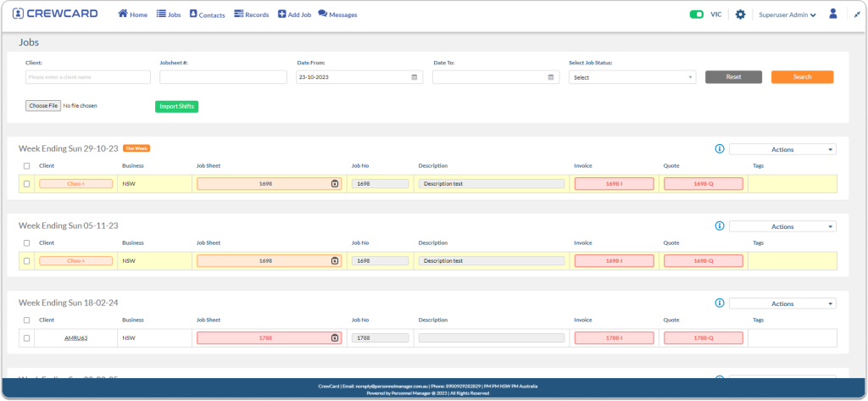The image size is (868, 401).
Task: Click clipboard icon on job sheet 1788
Action: tap(335, 338)
